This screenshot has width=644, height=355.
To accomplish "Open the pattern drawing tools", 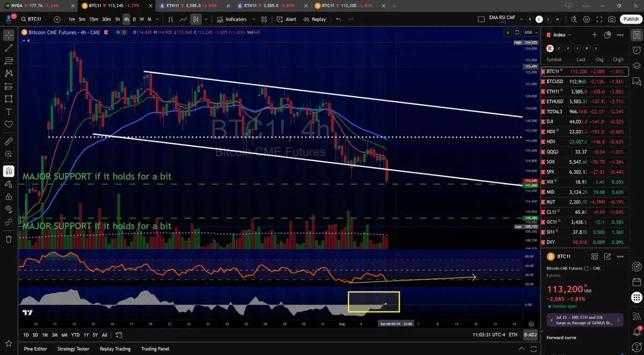I will coord(9,73).
